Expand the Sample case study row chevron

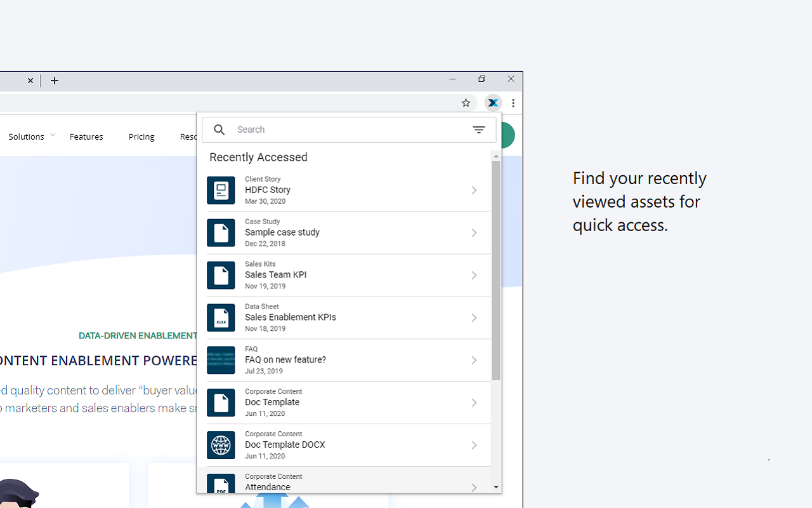point(474,233)
